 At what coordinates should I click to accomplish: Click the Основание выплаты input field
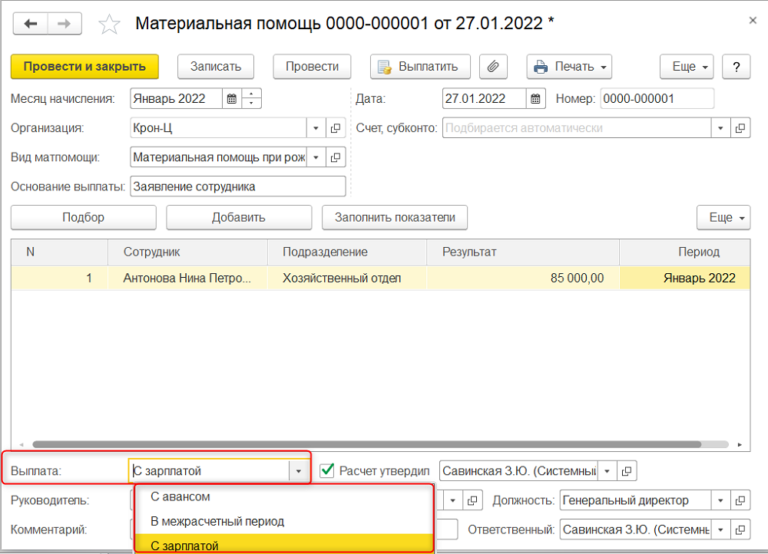click(x=237, y=187)
